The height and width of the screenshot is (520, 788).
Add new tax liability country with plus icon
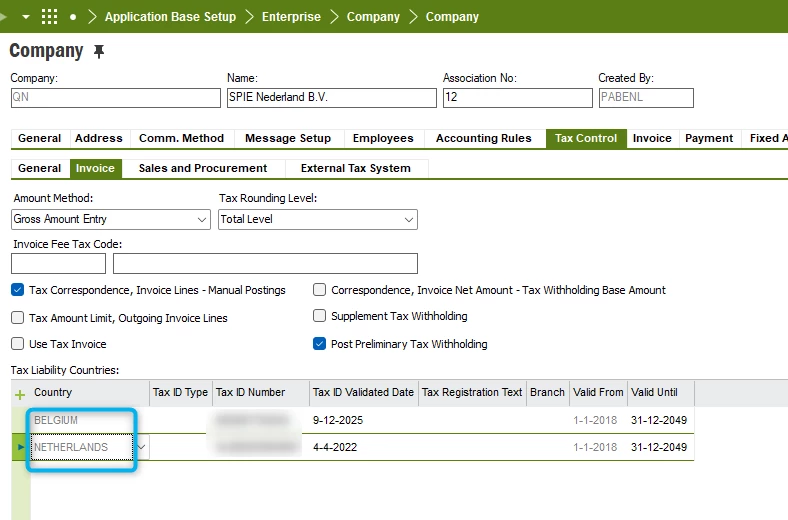(x=20, y=395)
